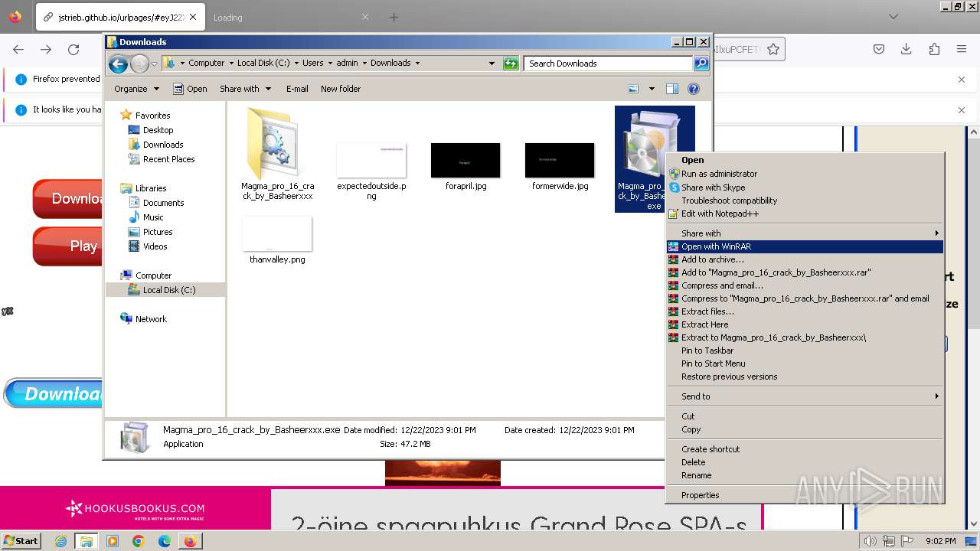Select the thanvalley.png file

(277, 240)
